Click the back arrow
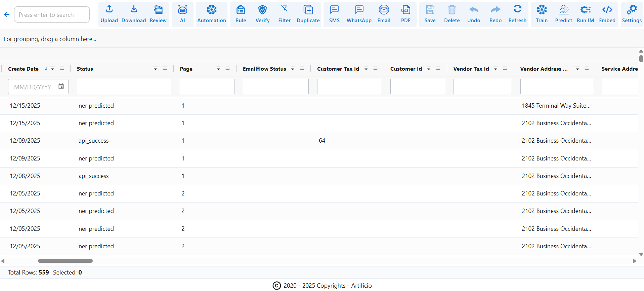The image size is (644, 291). [x=7, y=14]
